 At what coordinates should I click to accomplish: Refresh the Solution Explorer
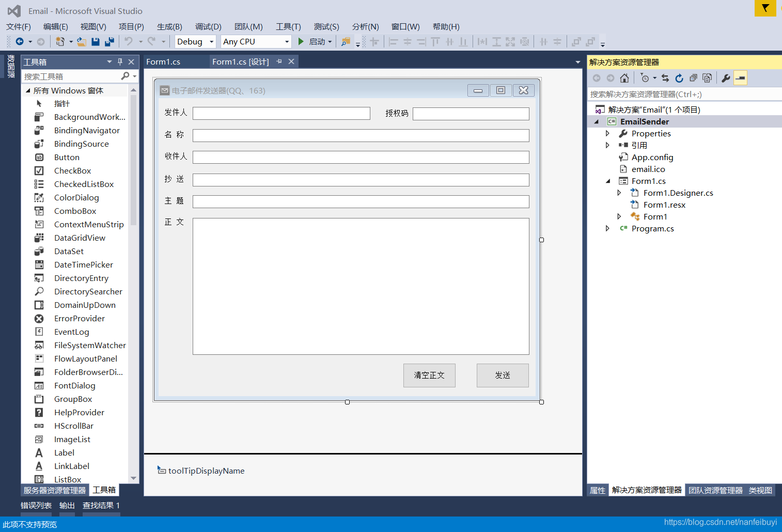click(679, 78)
